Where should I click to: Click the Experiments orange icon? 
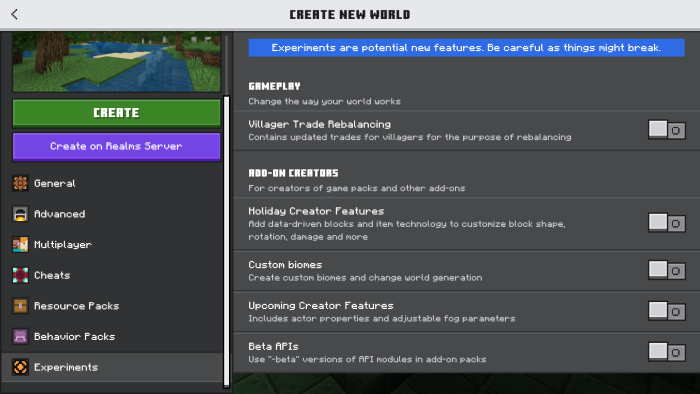[20, 367]
